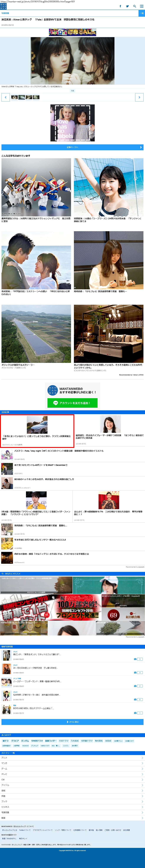Open 毎日キレイ footer link
The height and width of the screenshot is (868, 145).
click(x=23, y=838)
